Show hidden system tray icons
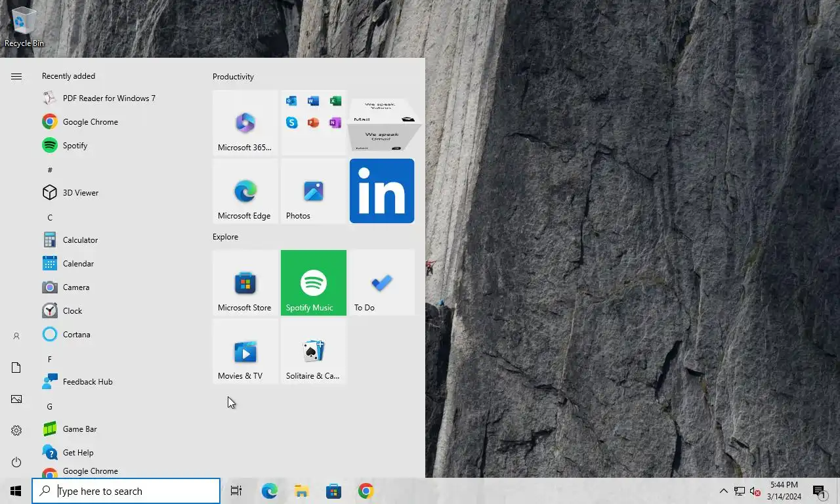 point(723,491)
